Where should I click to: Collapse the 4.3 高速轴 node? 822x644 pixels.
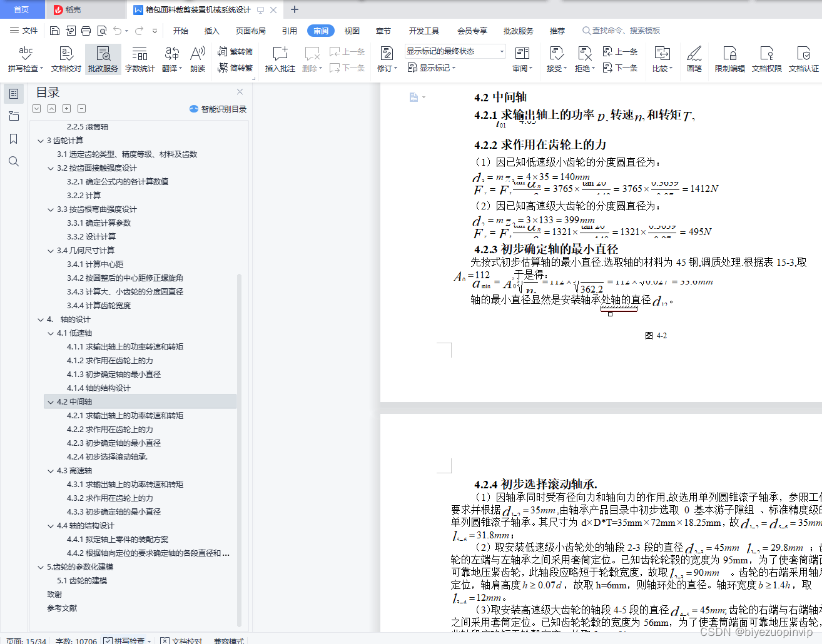pyautogui.click(x=51, y=471)
